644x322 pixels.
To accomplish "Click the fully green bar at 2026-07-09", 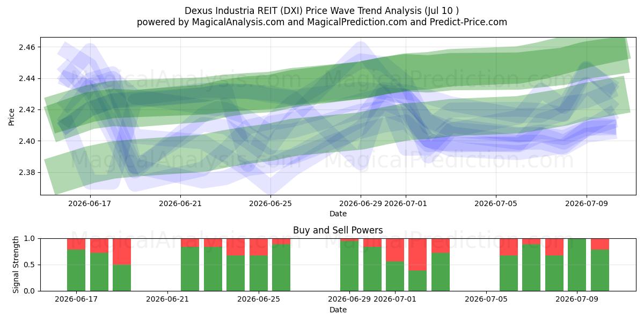I will tap(577, 265).
